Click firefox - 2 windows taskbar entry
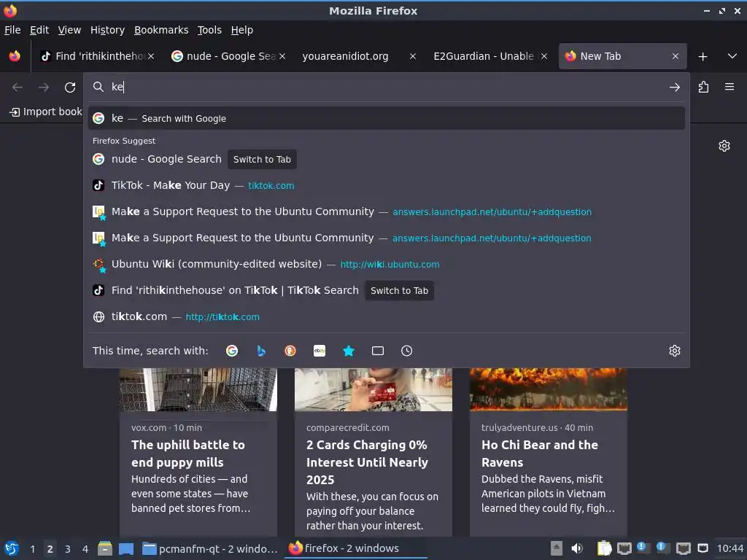 point(357,548)
